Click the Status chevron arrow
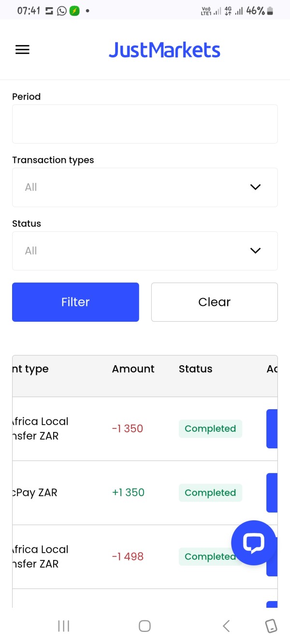The height and width of the screenshot is (644, 290). click(x=255, y=251)
